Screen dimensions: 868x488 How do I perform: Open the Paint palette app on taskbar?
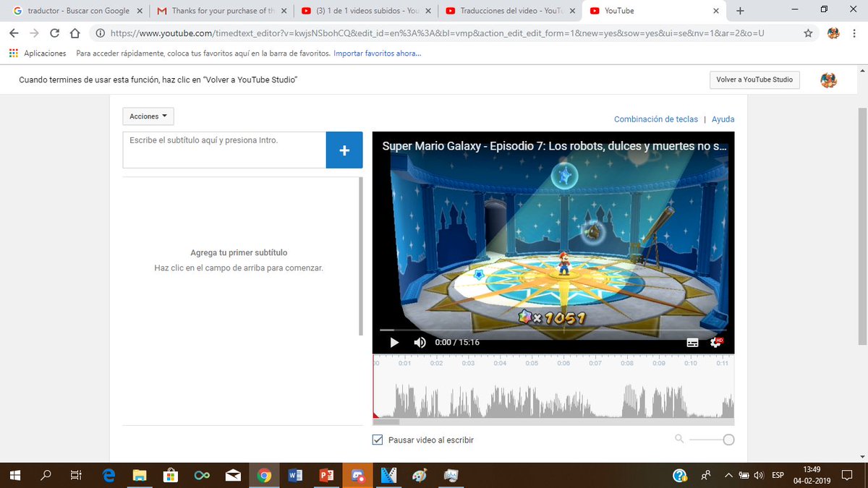(x=420, y=475)
